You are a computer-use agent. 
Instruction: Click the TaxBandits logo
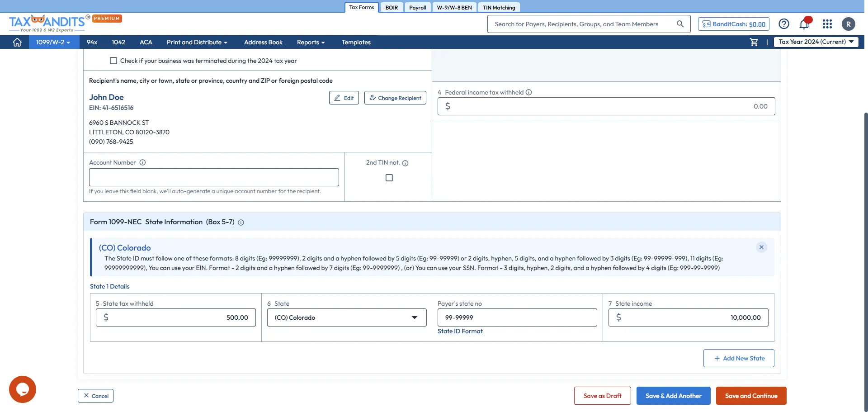click(x=47, y=24)
